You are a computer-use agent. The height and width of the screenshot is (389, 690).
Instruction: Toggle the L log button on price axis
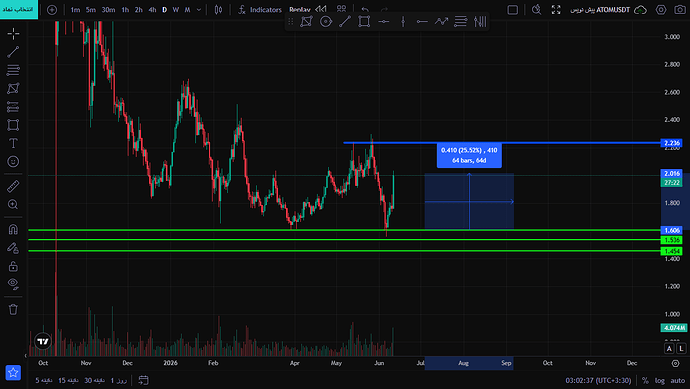point(681,349)
